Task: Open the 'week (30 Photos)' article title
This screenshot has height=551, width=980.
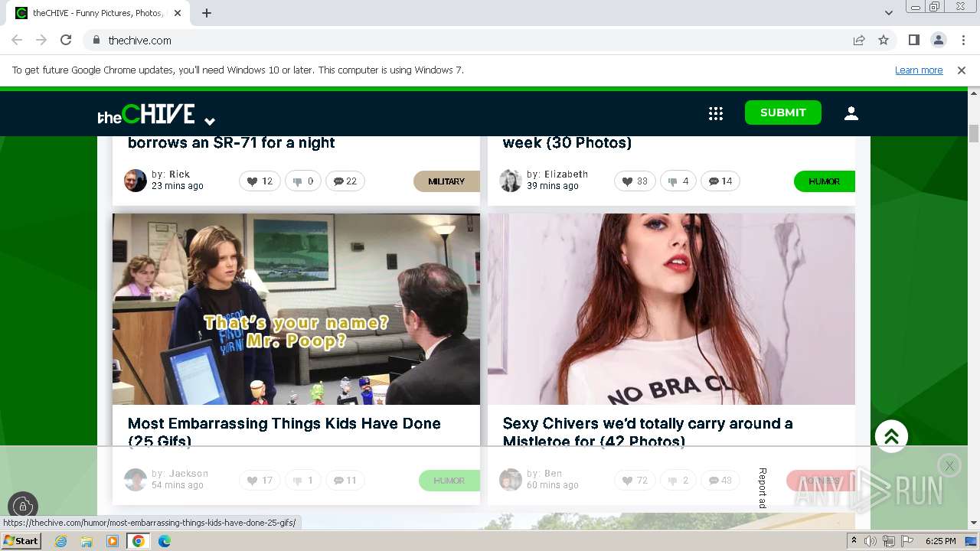Action: (567, 143)
